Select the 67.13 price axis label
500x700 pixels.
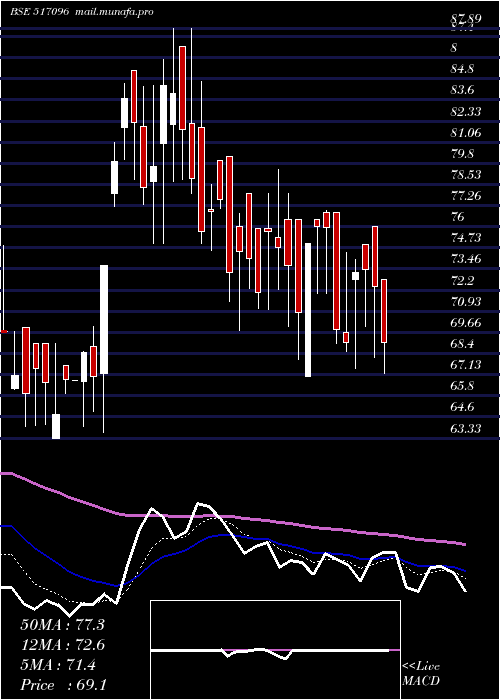466,365
